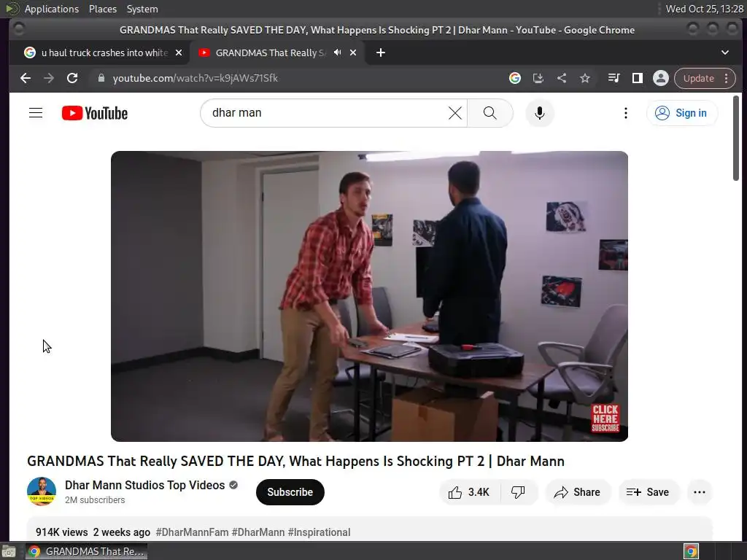Viewport: 747px width, 560px height.
Task: Click show desktop icon in taskbar
Action: coord(9,551)
